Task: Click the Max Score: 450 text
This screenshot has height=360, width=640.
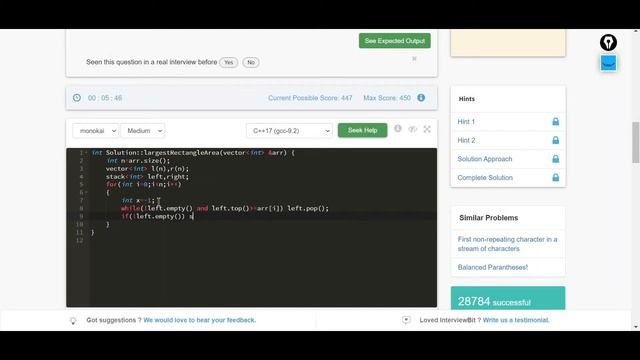Action: click(387, 98)
